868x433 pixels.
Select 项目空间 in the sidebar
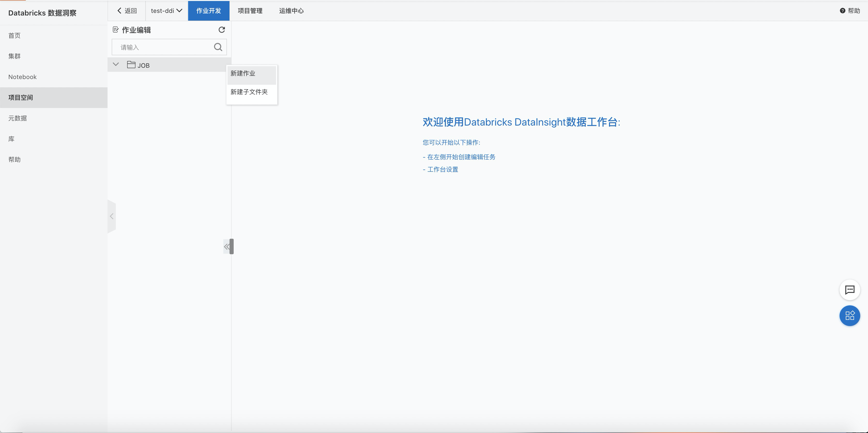pos(54,98)
